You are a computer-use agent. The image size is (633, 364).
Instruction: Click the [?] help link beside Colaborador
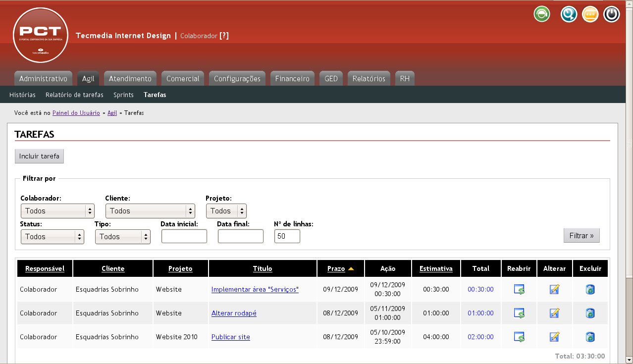[x=224, y=36]
